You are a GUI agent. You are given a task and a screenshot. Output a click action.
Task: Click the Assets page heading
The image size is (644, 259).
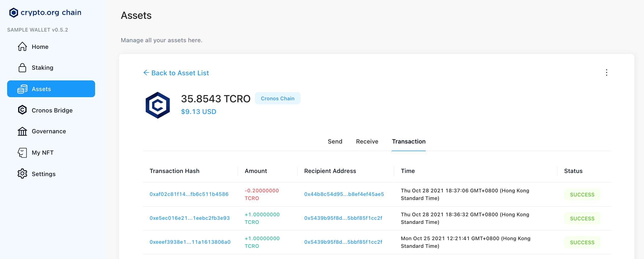pos(136,16)
